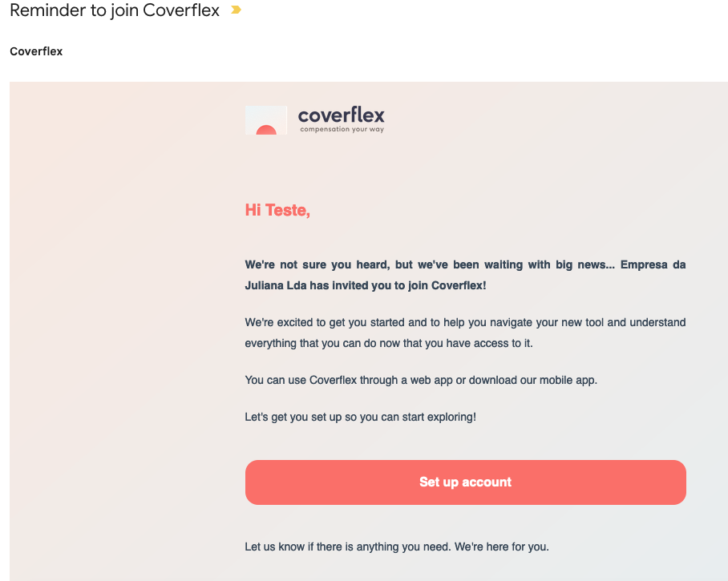Open the Coverflex sender name
Viewport: 728px width, 581px height.
pyautogui.click(x=36, y=51)
